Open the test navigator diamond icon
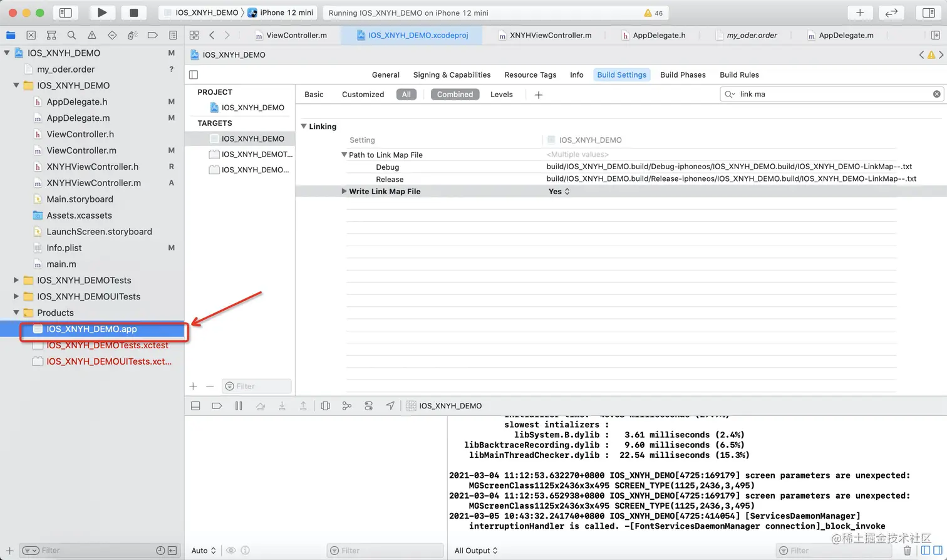The width and height of the screenshot is (947, 560). tap(112, 35)
